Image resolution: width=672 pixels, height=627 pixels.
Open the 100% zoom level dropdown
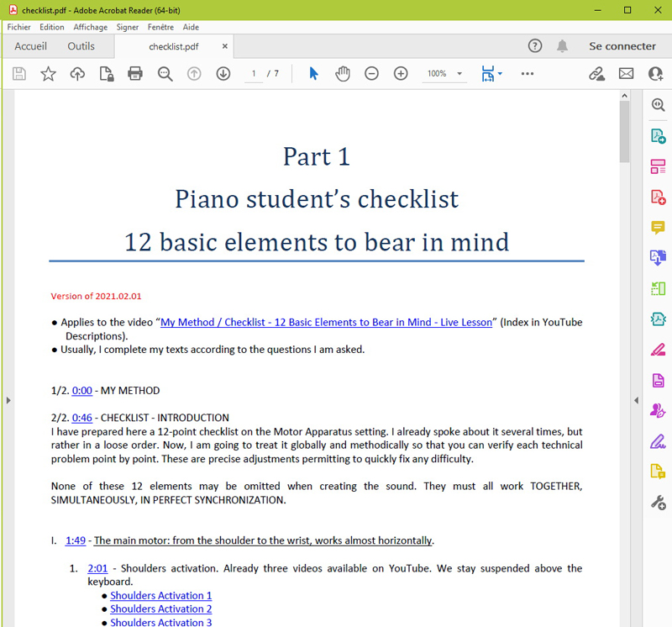(444, 74)
